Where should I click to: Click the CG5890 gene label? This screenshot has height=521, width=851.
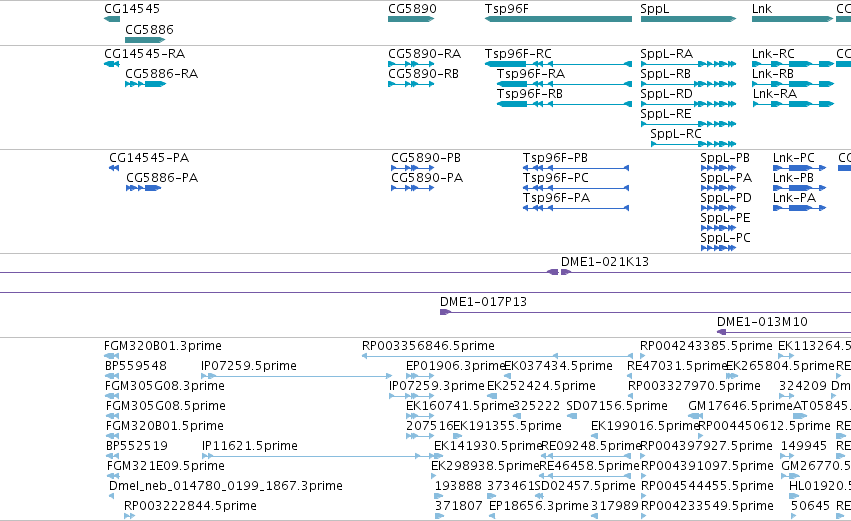coord(412,9)
